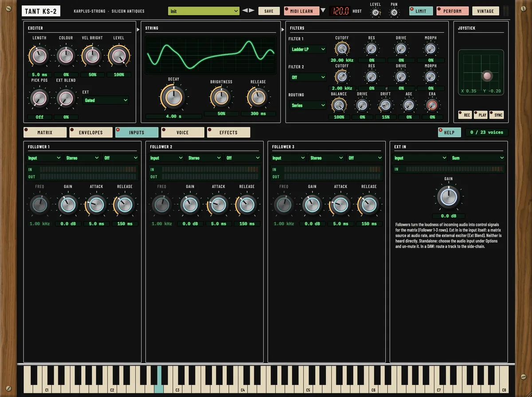Click the AGE knob
This screenshot has width=532, height=397.
(409, 105)
